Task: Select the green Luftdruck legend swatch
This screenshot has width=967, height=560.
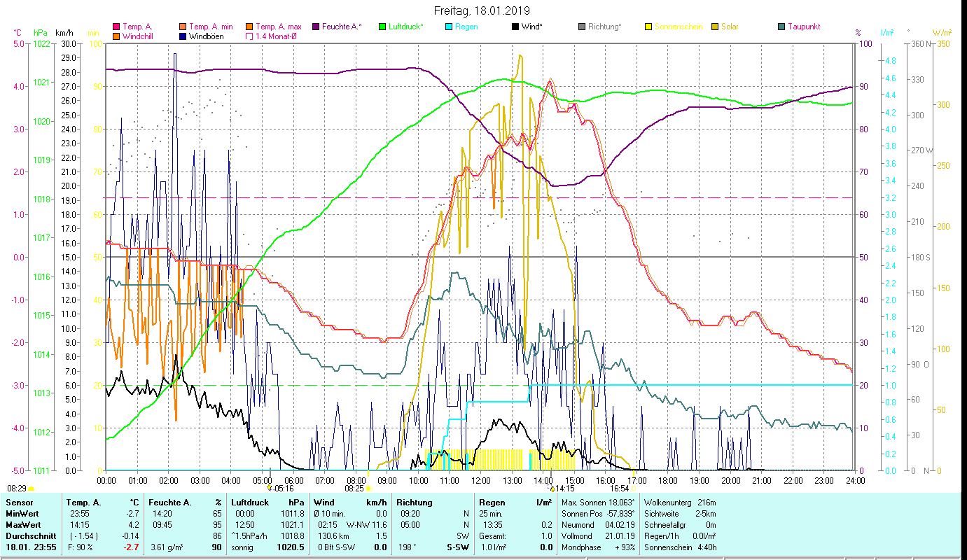Action: coord(382,27)
